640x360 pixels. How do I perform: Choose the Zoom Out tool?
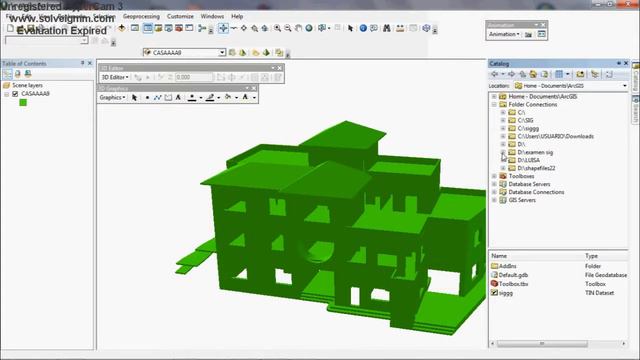pos(288,28)
